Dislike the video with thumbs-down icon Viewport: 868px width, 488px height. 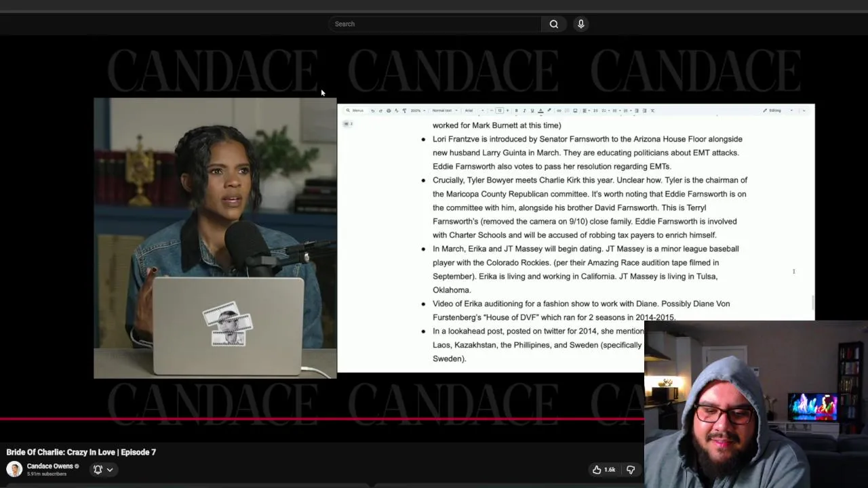(631, 470)
